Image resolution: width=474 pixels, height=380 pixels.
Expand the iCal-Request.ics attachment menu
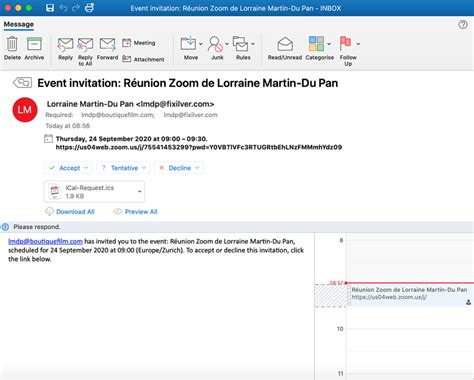tap(140, 191)
